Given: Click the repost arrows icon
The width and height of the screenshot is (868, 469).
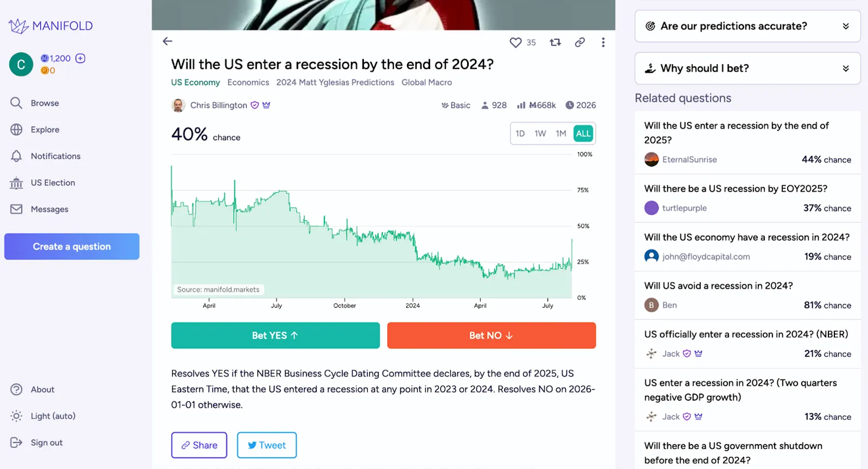Looking at the screenshot, I should tap(555, 42).
